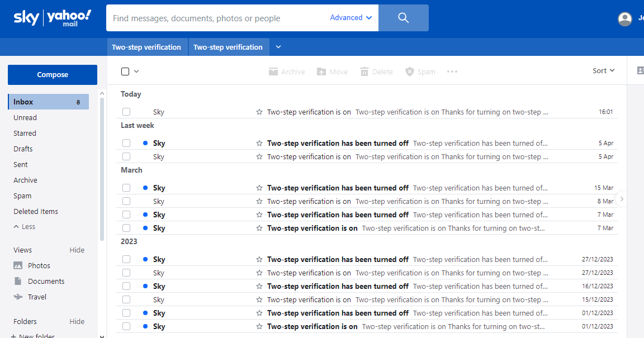
Task: Open the Starred folder
Action: point(25,133)
